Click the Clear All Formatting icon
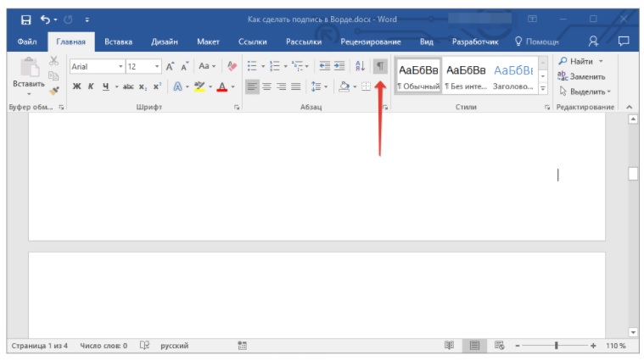 [x=232, y=66]
